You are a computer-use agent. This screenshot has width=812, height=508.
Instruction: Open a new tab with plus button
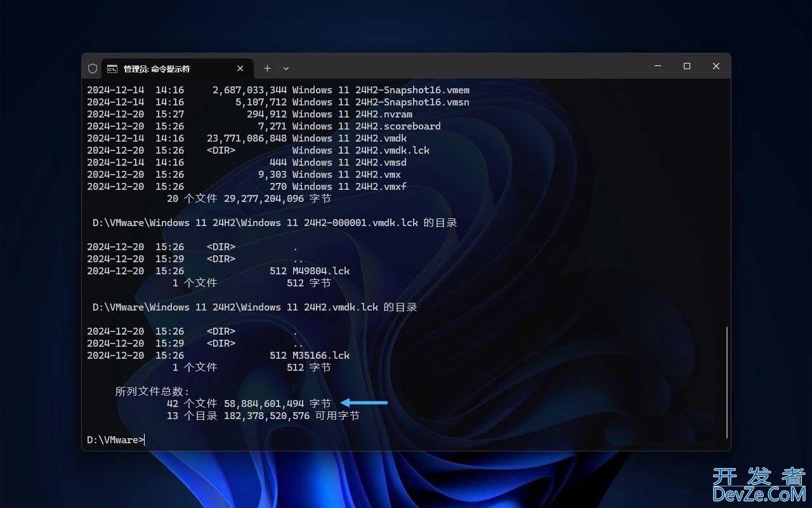267,69
